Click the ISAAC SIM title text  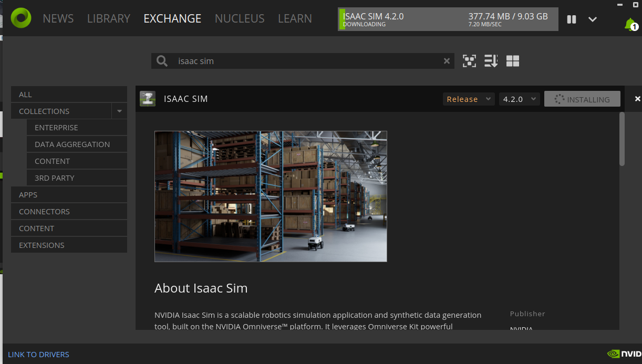pyautogui.click(x=186, y=99)
